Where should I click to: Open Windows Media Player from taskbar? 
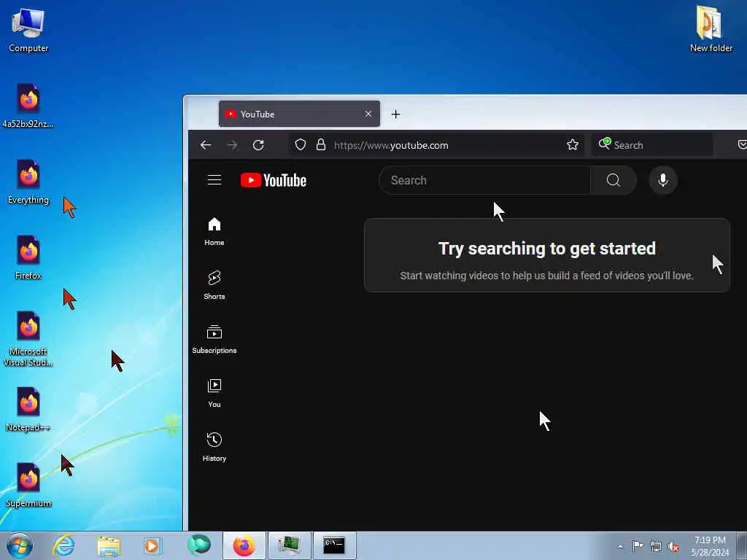[153, 545]
